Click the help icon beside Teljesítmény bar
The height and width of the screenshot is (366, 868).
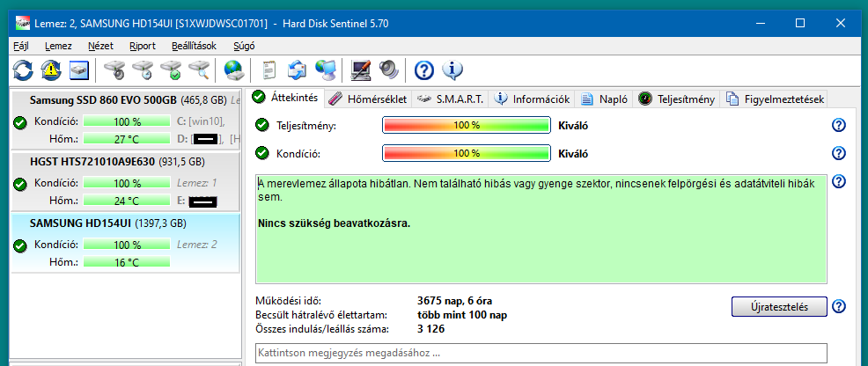click(839, 126)
